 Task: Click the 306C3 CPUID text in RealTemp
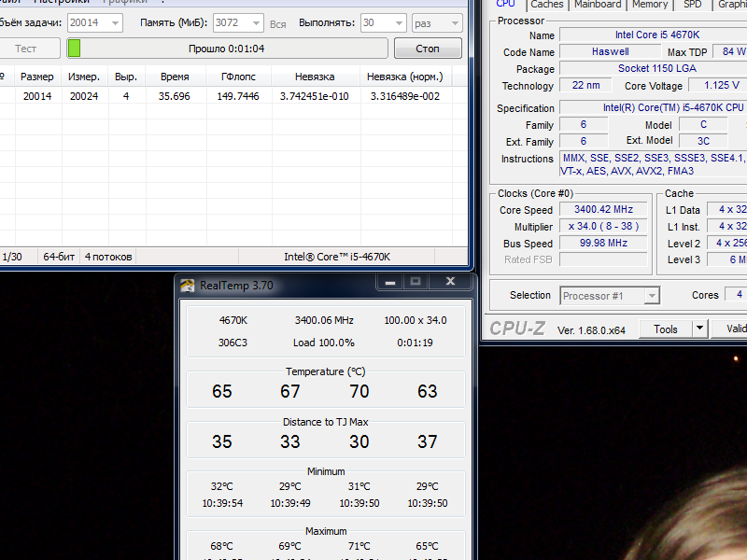pyautogui.click(x=233, y=343)
